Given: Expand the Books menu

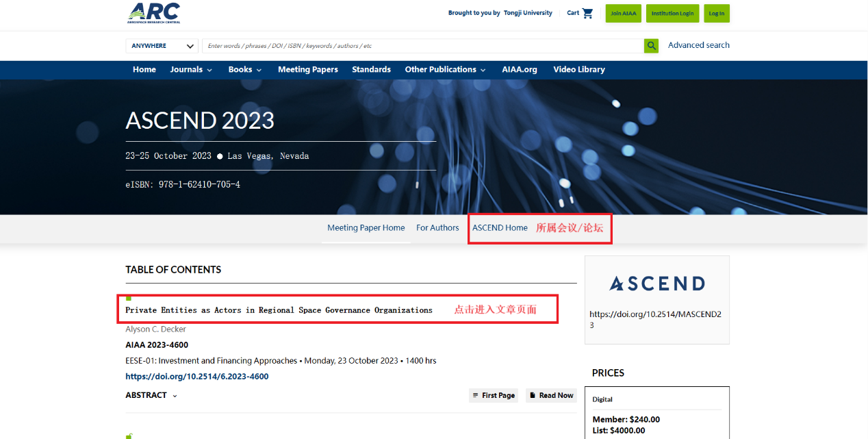Looking at the screenshot, I should click(x=245, y=70).
